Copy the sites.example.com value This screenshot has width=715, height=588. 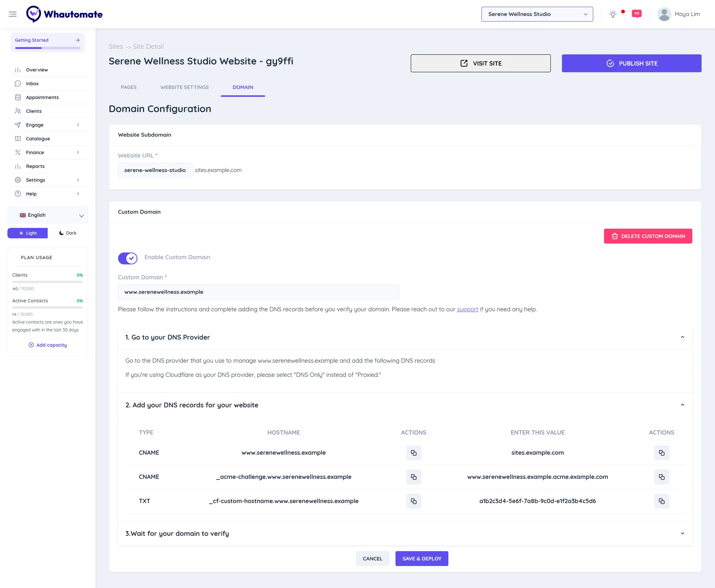[662, 453]
